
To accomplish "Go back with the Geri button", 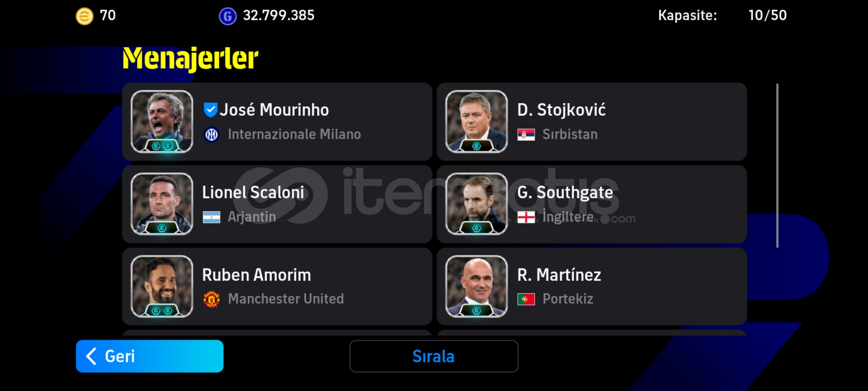I will coord(150,356).
